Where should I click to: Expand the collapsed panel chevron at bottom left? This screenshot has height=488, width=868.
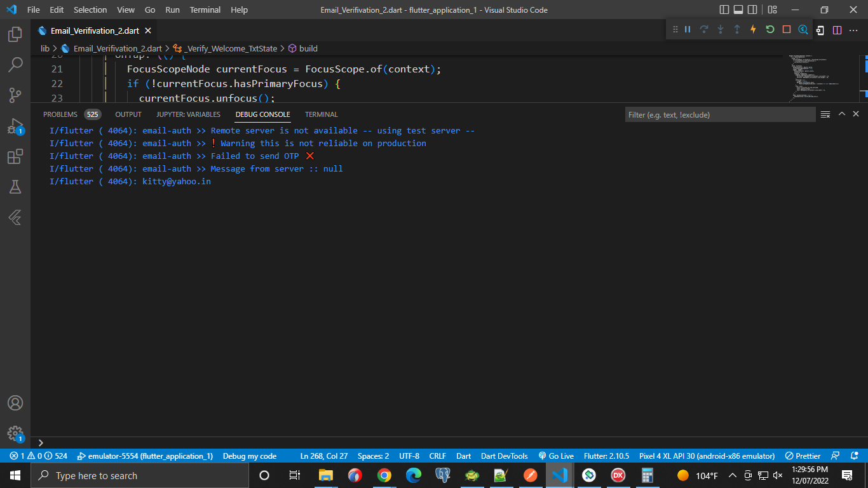(41, 442)
